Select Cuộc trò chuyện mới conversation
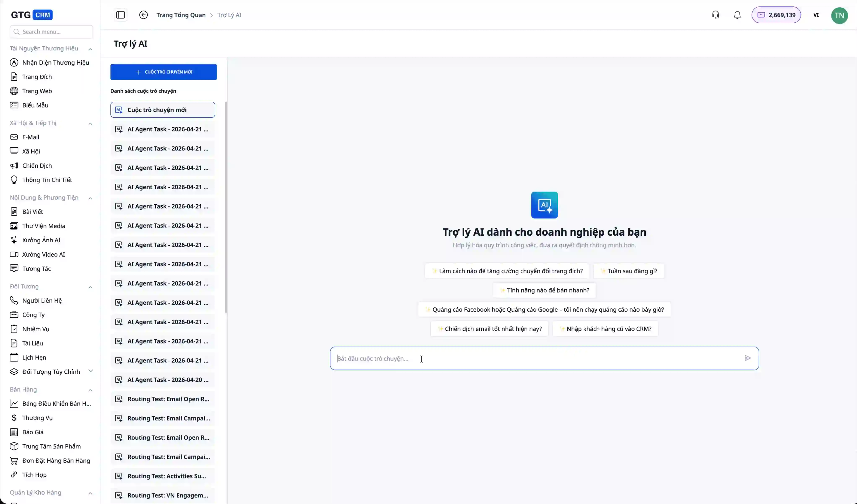Viewport: 857px width, 504px height. (162, 110)
